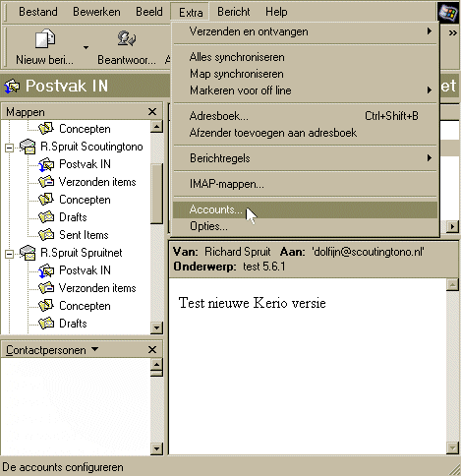Click recipient dolfijn@scoutingtono.nl
Image resolution: width=461 pixels, height=476 pixels.
(x=368, y=252)
